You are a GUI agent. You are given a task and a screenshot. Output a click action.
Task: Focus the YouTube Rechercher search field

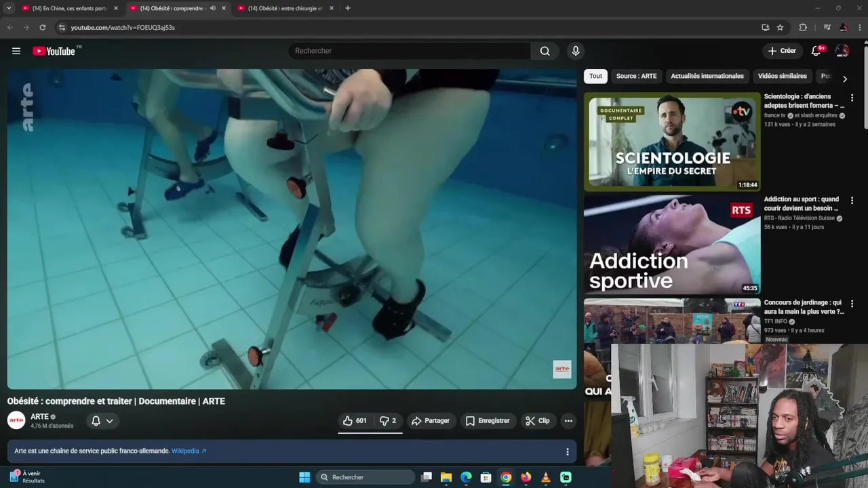pos(410,51)
